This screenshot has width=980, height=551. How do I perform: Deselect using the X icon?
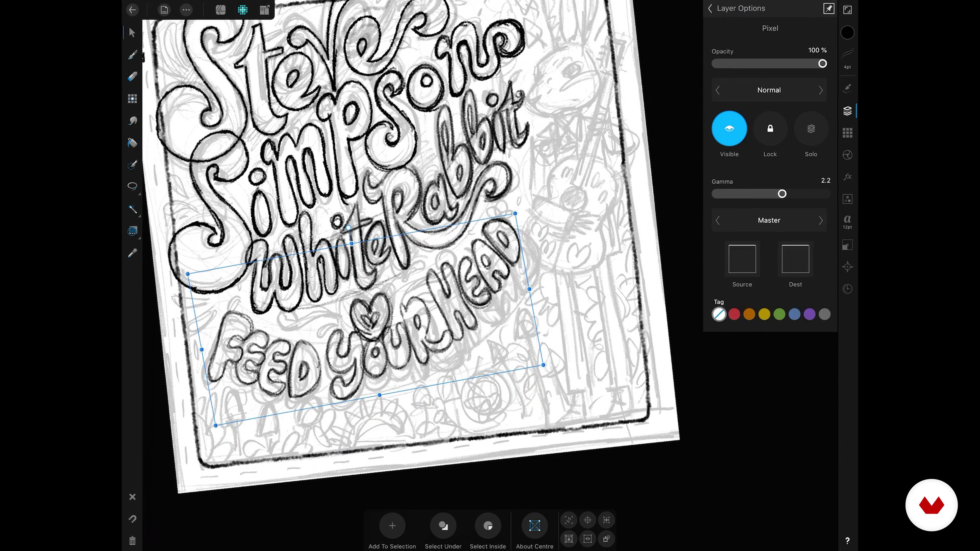pyautogui.click(x=132, y=497)
